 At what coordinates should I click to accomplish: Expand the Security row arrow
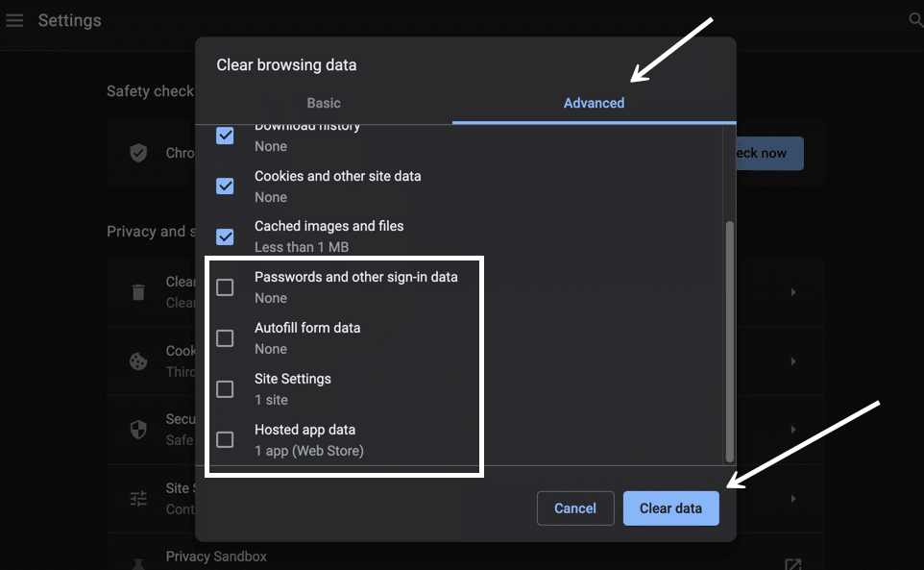click(792, 431)
